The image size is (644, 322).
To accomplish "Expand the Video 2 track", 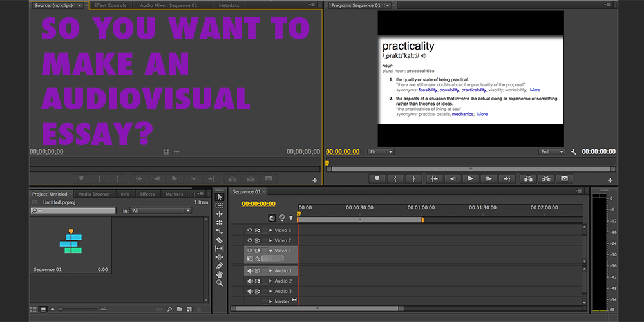I will [x=270, y=240].
